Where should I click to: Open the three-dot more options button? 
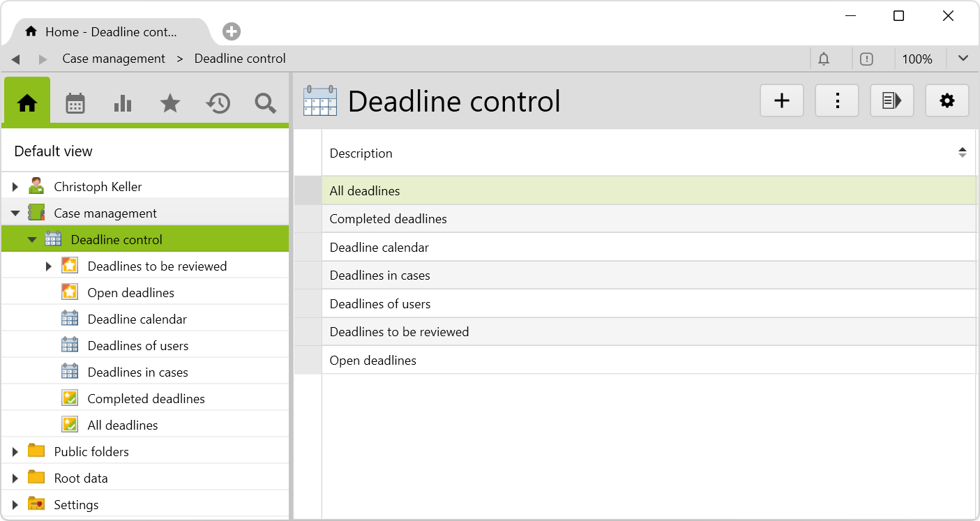tap(837, 101)
